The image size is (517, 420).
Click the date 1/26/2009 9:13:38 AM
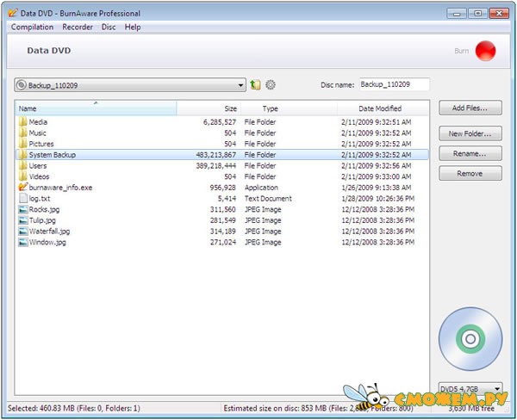377,188
